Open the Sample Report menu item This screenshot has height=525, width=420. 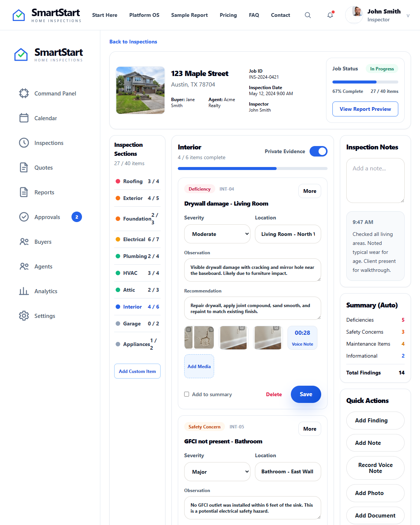pos(189,15)
